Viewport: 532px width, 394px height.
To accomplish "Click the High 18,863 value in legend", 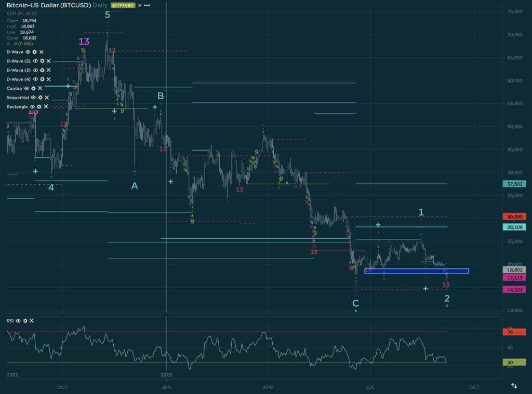I will click(28, 26).
